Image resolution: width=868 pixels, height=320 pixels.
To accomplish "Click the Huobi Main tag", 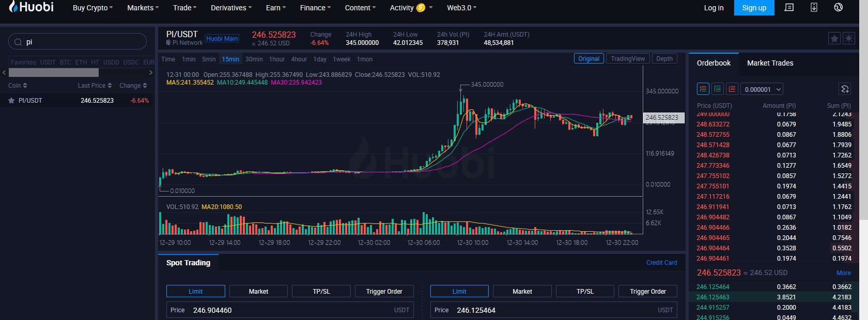I will [x=222, y=39].
